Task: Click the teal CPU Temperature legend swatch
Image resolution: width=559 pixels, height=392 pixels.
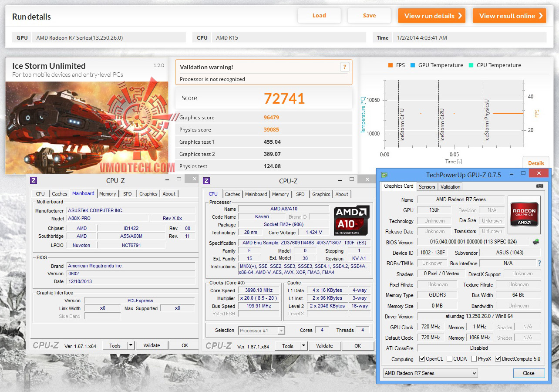Action: [x=471, y=65]
